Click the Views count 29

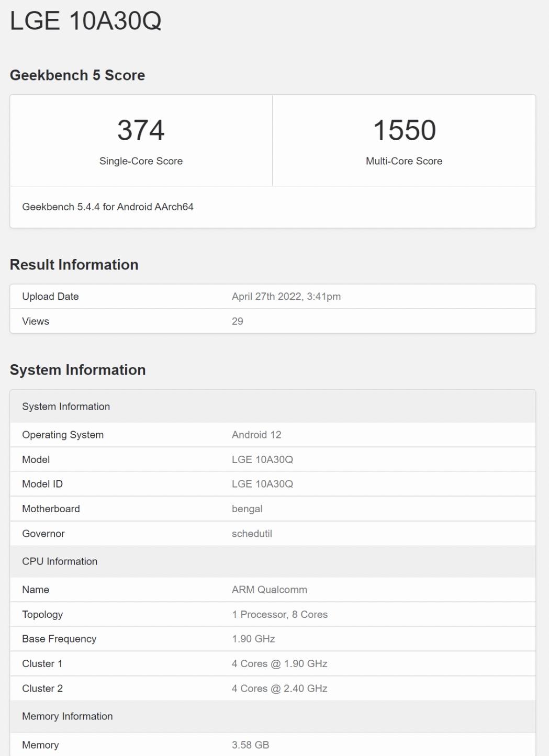point(238,321)
